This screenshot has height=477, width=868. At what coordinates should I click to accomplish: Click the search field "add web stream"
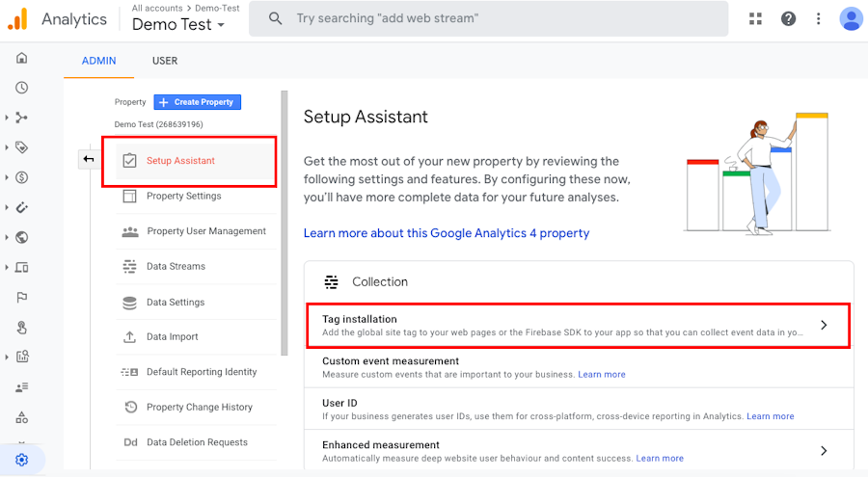(x=488, y=18)
